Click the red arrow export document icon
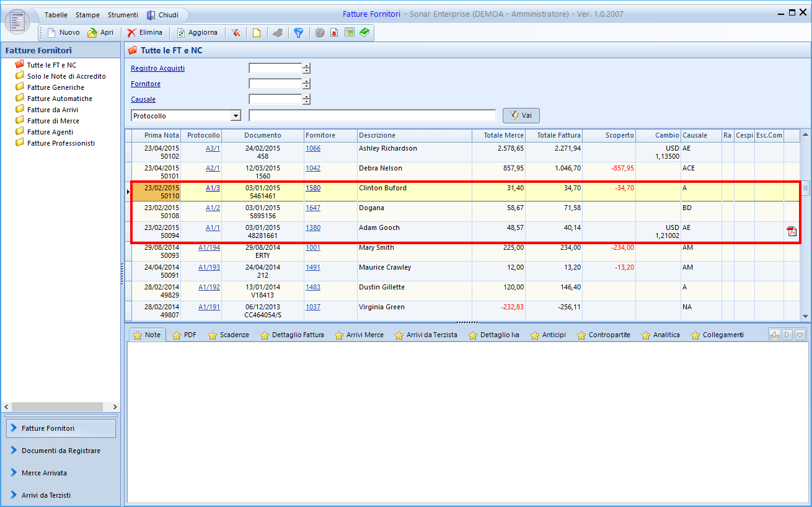The width and height of the screenshot is (812, 507). pyautogui.click(x=334, y=33)
